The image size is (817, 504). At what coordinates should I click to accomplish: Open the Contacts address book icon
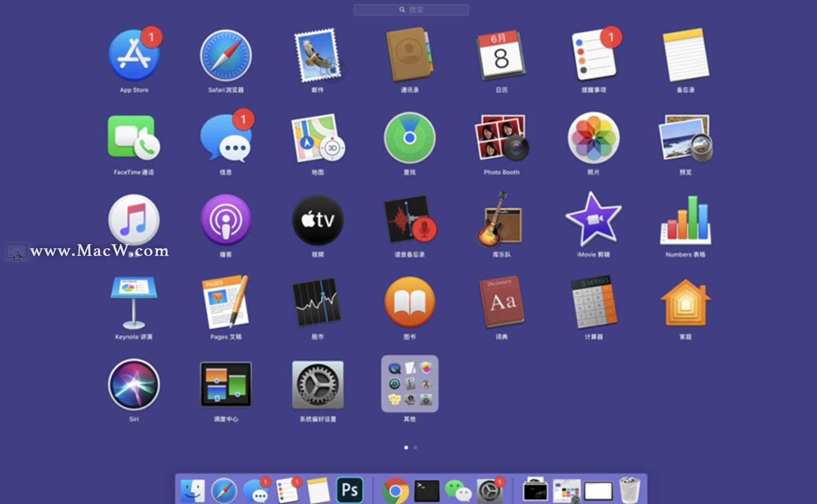(x=409, y=55)
